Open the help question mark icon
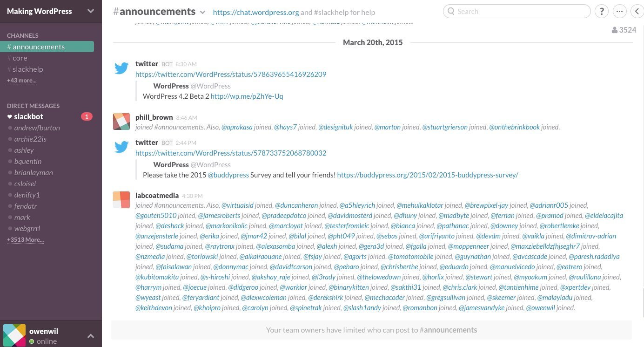The width and height of the screenshot is (644, 347). click(x=602, y=11)
